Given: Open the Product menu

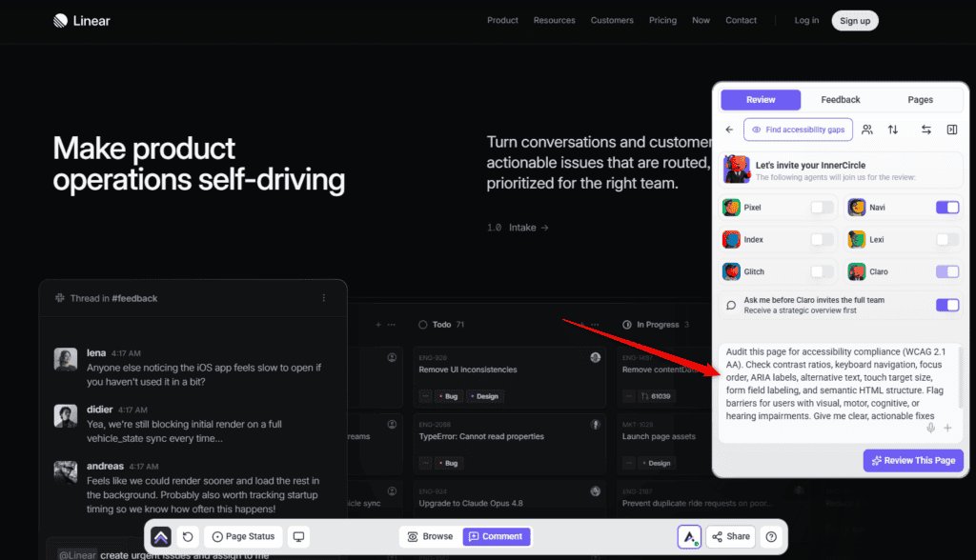Looking at the screenshot, I should [502, 21].
